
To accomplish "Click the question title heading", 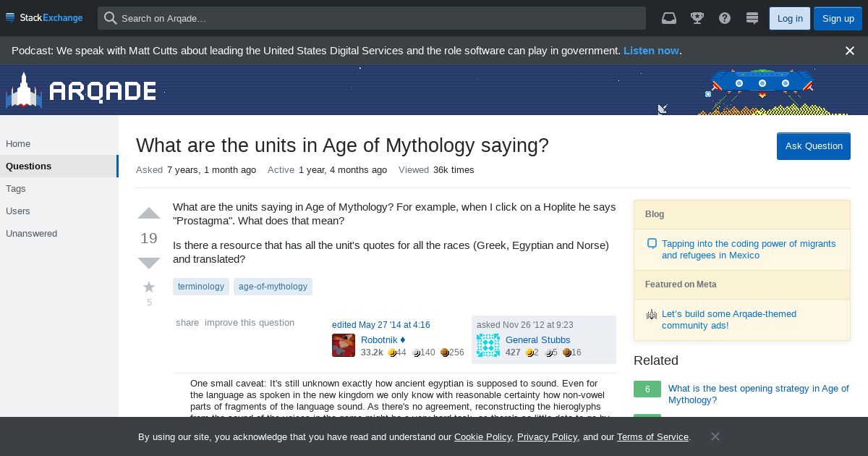I will pyautogui.click(x=342, y=145).
